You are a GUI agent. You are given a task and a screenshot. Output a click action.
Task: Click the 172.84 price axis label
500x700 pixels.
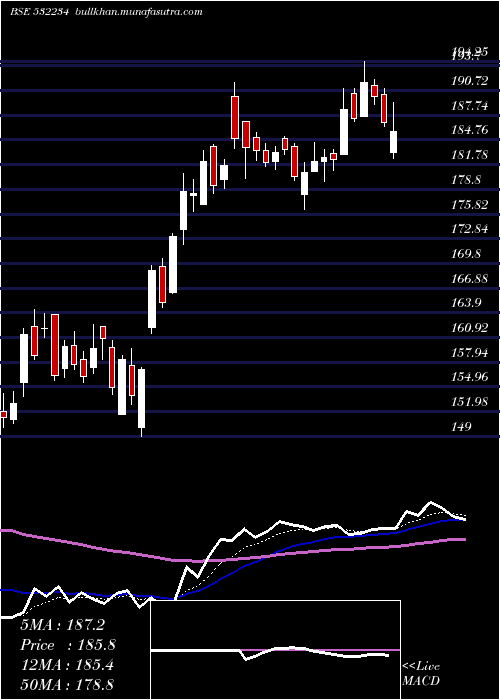(470, 229)
